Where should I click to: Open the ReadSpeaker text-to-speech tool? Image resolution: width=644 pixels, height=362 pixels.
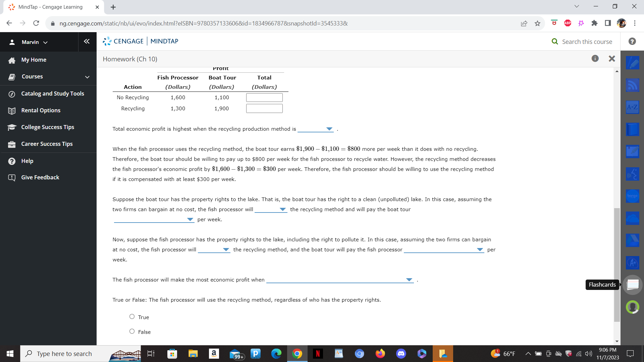pos(633,174)
